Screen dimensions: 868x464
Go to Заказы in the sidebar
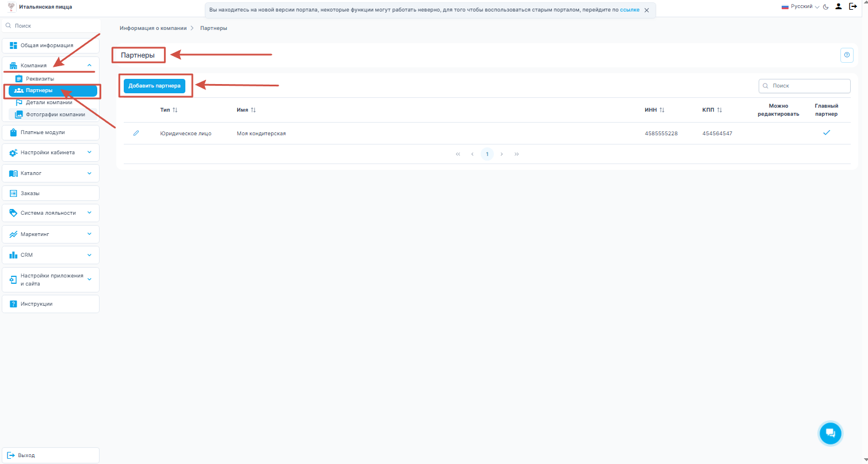pos(30,193)
